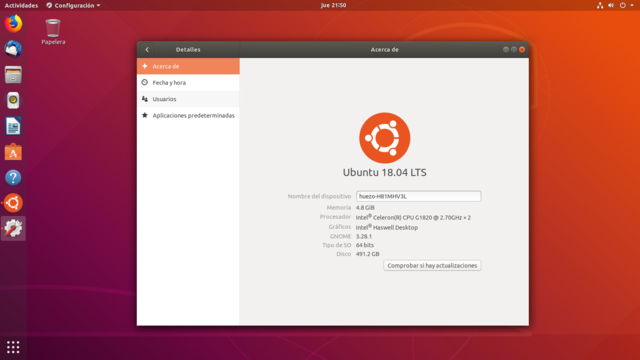Image resolution: width=640 pixels, height=360 pixels.
Task: Select Aplicaciones predeterminadas in sidebar
Action: [x=188, y=116]
